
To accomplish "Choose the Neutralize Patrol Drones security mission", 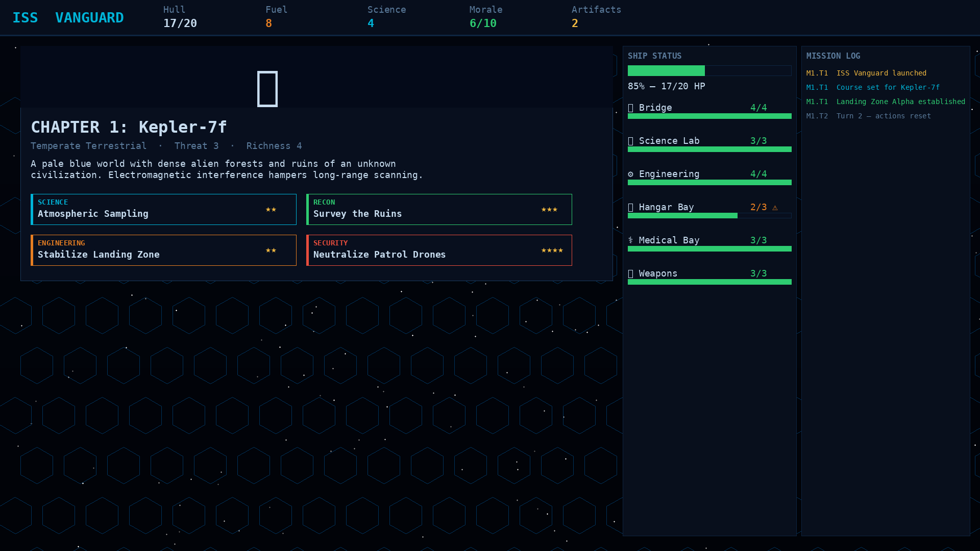I will coord(439,250).
